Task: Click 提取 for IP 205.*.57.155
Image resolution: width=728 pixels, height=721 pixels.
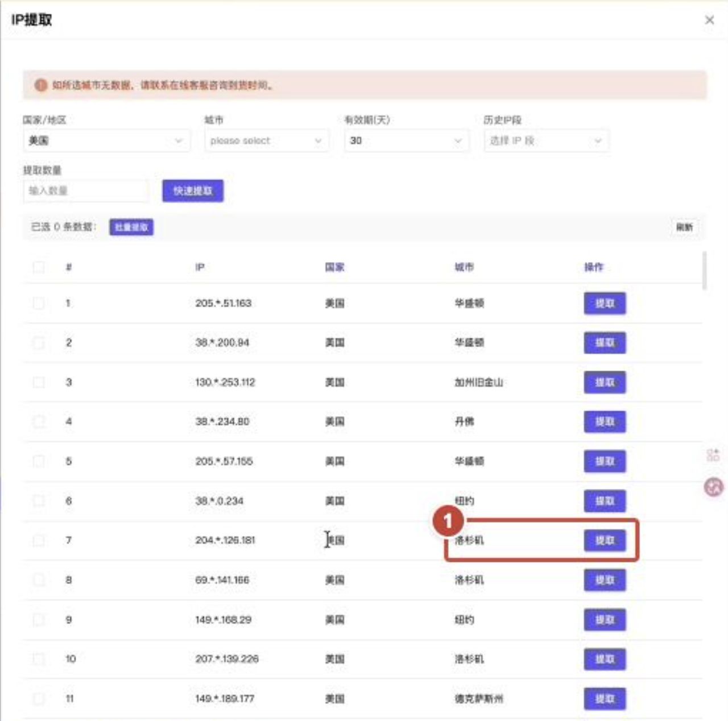Action: [605, 461]
